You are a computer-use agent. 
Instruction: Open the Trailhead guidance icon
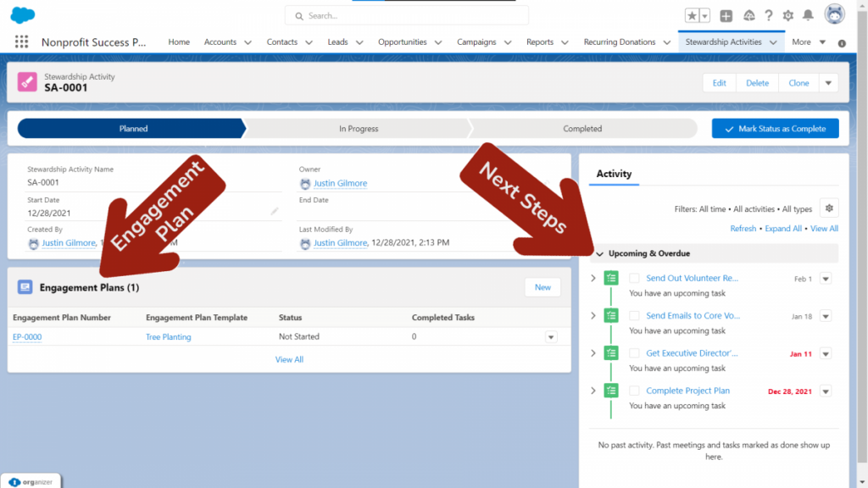coord(748,14)
